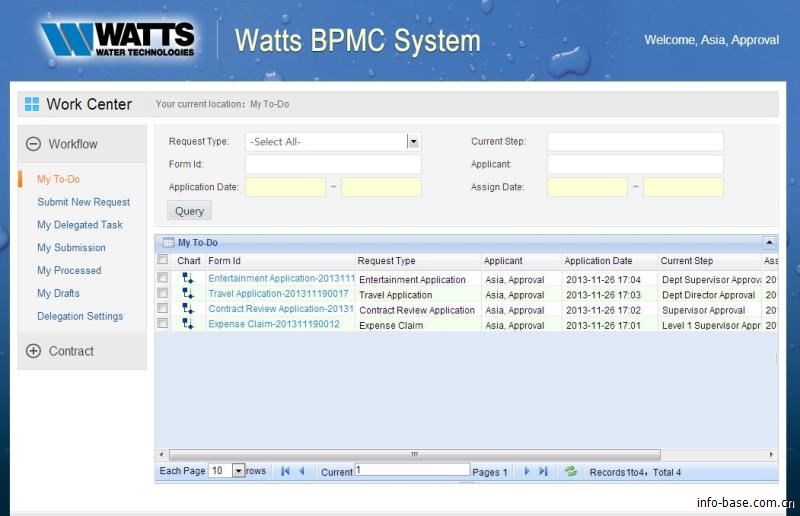Focus the Form Id input field
This screenshot has height=516, width=800.
pos(333,164)
